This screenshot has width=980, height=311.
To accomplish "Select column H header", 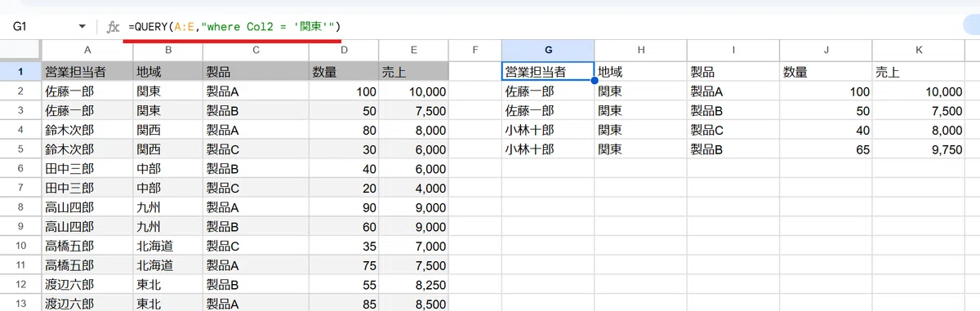I will (640, 50).
